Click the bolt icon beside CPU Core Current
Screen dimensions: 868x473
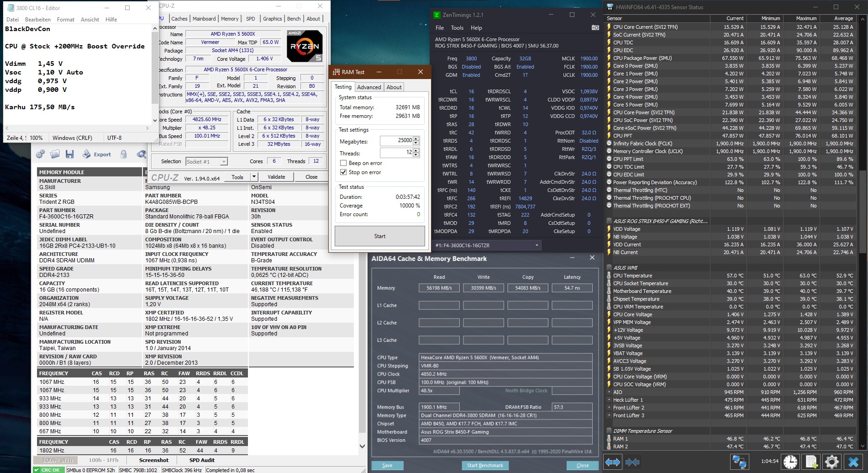pos(609,27)
